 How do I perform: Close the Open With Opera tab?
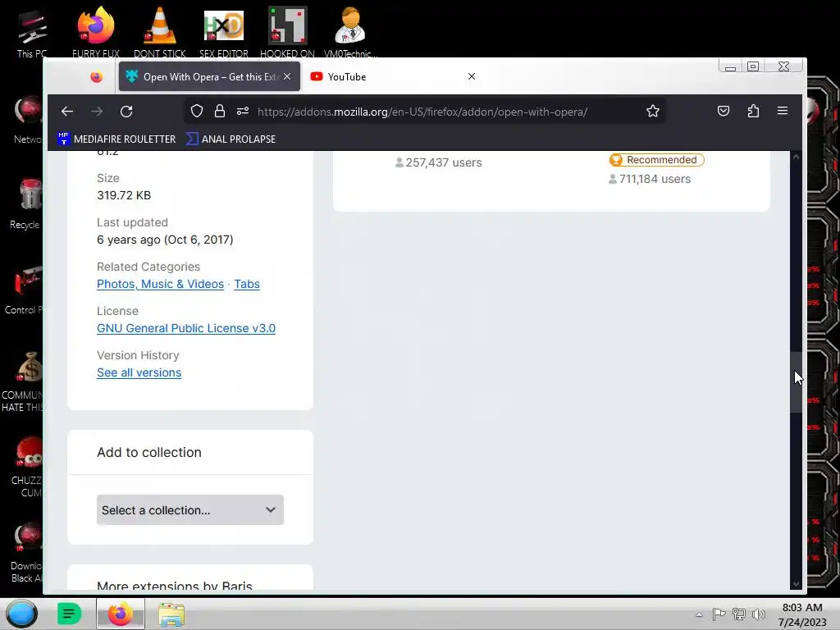[287, 76]
